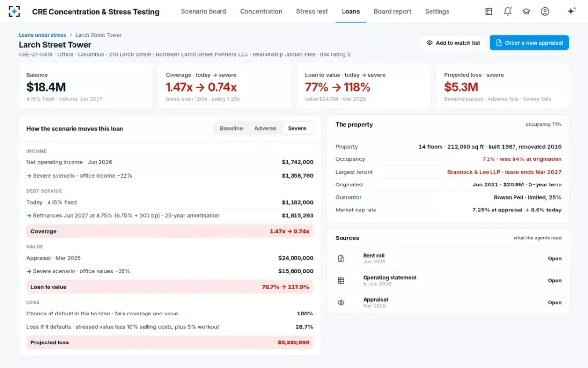Open the Appraisal source
This screenshot has height=368, width=588.
click(555, 303)
